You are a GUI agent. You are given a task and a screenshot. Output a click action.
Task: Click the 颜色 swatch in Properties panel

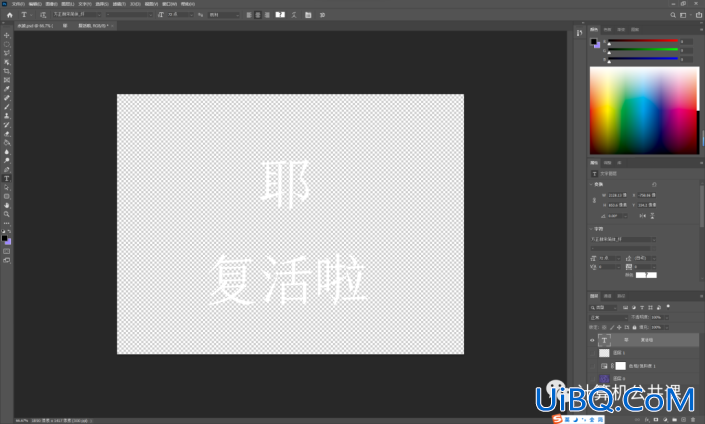click(646, 275)
